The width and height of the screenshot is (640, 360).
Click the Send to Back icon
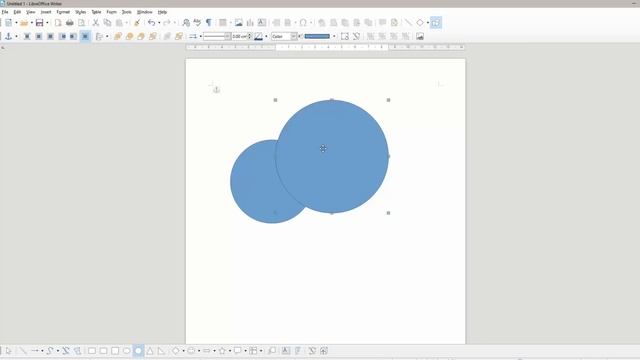click(x=153, y=37)
